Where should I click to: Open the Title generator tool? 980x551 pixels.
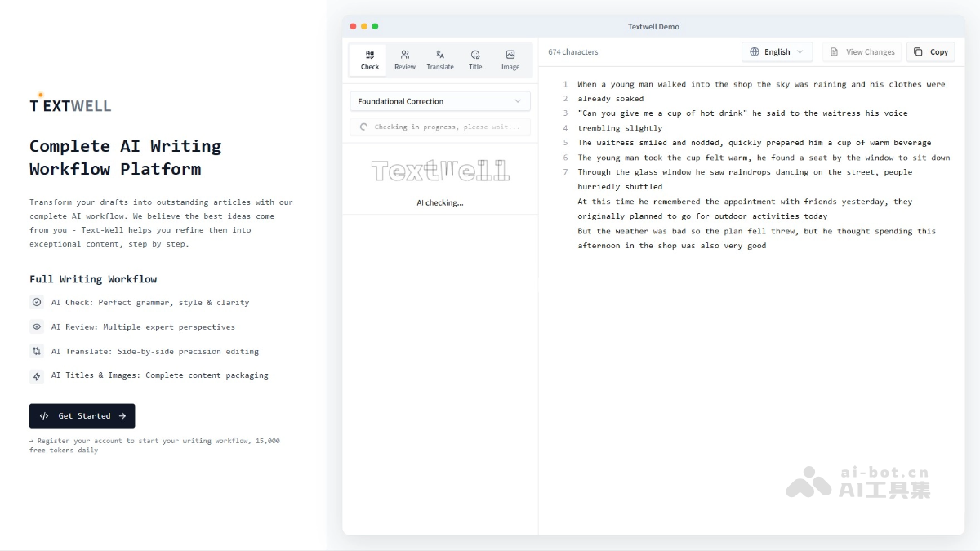point(475,59)
